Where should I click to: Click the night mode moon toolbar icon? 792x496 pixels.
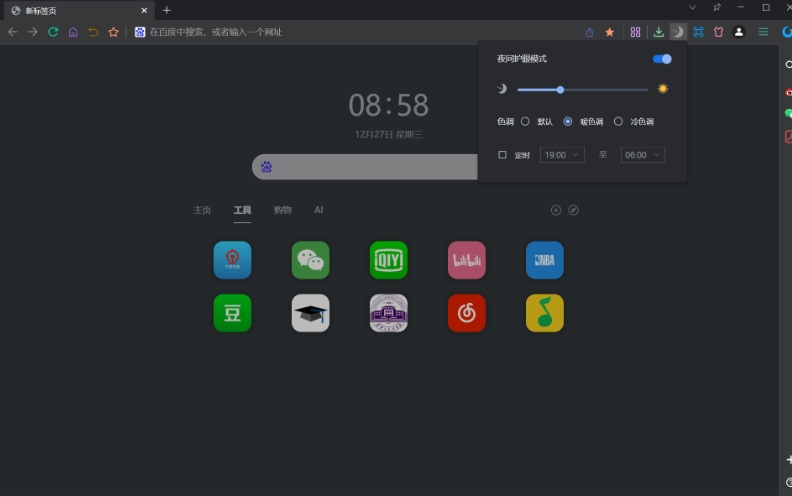[678, 32]
